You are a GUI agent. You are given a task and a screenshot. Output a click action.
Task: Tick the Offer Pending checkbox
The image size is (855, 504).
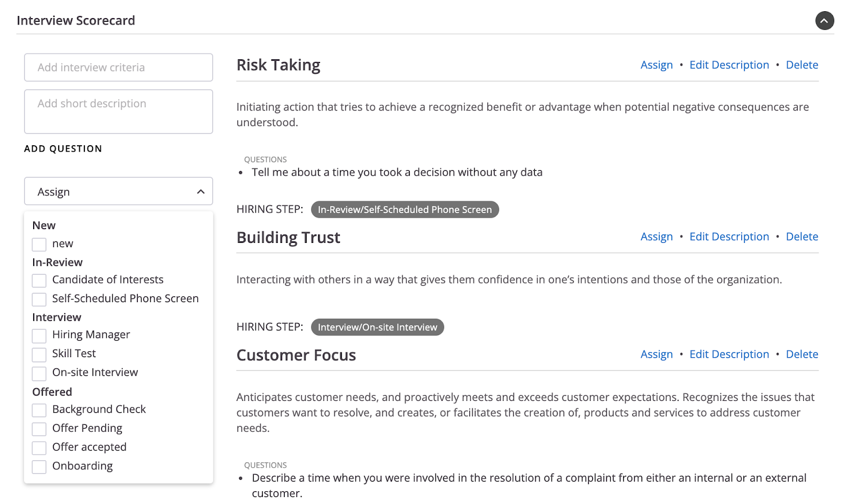(x=39, y=429)
